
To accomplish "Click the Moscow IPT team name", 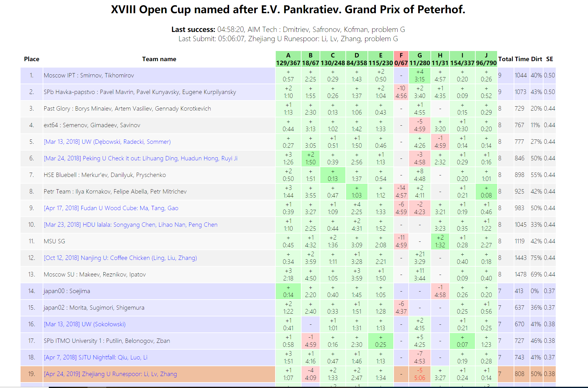I will [89, 75].
